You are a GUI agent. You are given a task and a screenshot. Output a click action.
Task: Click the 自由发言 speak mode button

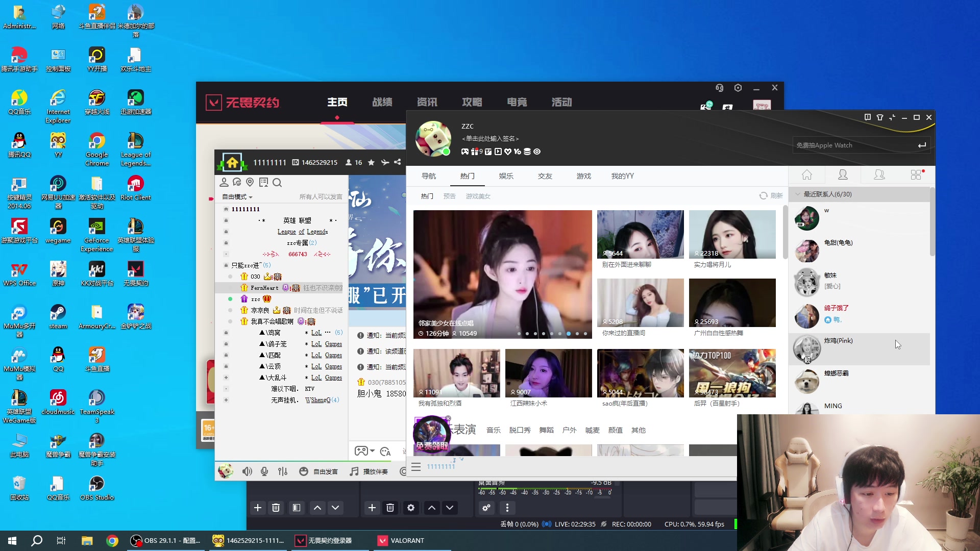pos(318,471)
